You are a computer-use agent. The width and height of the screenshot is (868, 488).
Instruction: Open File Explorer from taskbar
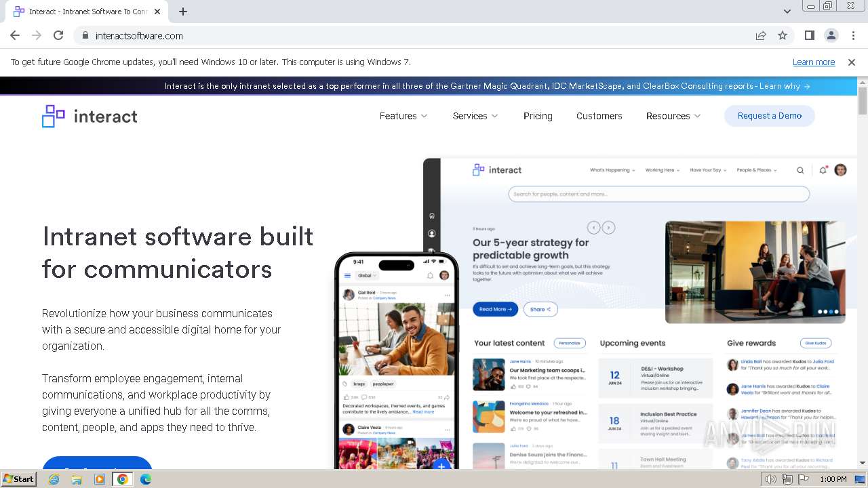(x=77, y=479)
